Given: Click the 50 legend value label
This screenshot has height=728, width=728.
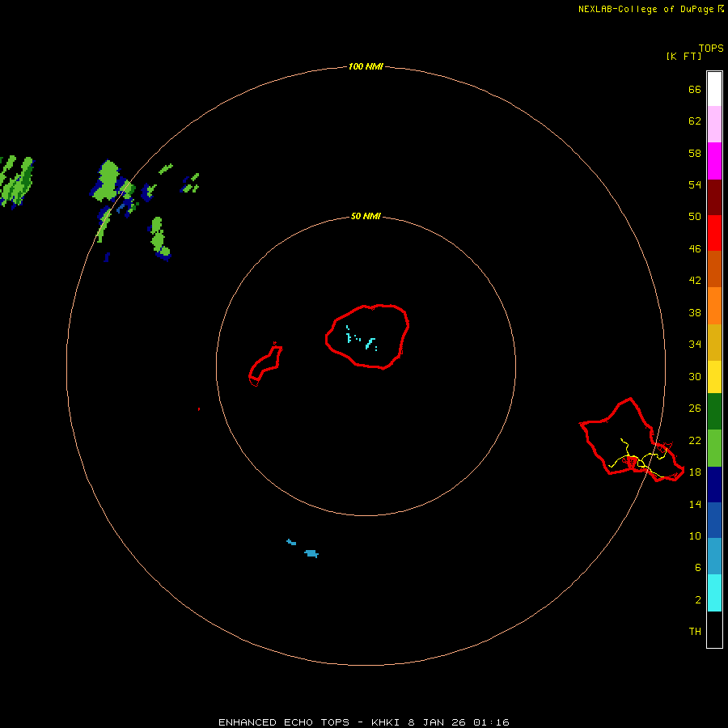Looking at the screenshot, I should (695, 217).
